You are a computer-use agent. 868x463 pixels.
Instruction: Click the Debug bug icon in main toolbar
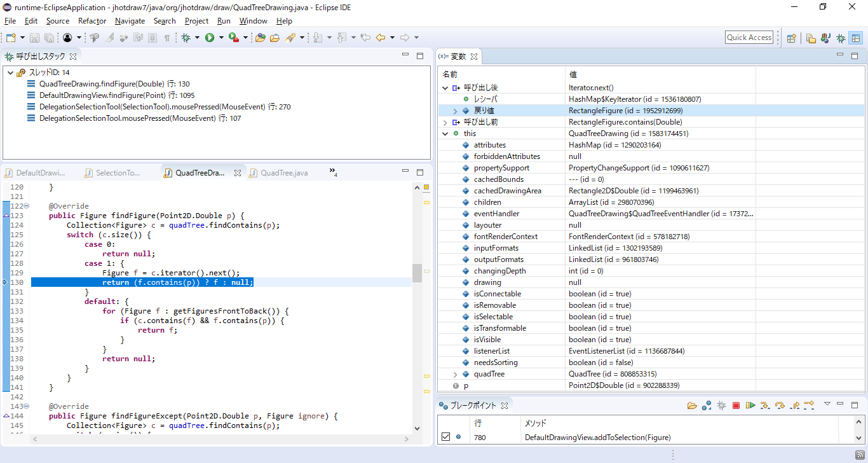click(x=186, y=38)
